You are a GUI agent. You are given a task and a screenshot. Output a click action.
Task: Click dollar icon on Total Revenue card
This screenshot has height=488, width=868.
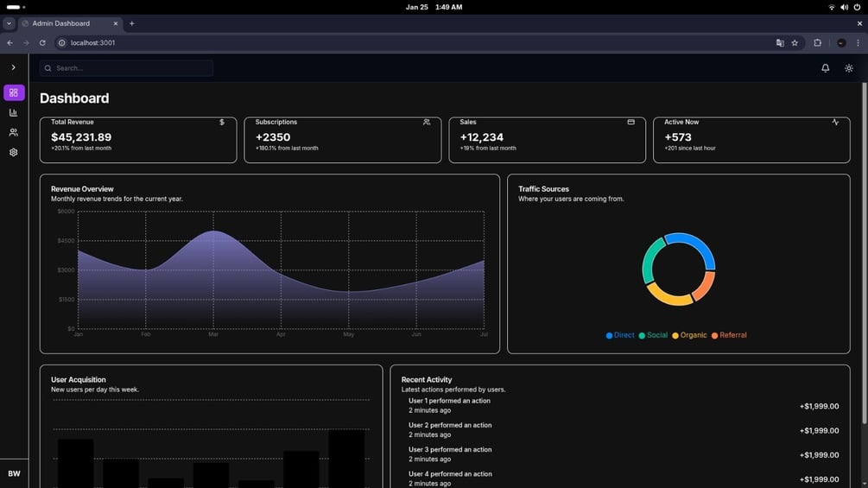(222, 122)
